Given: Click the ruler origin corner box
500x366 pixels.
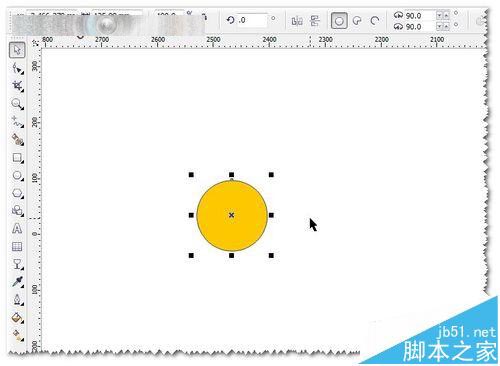Looking at the screenshot, I should point(35,43).
